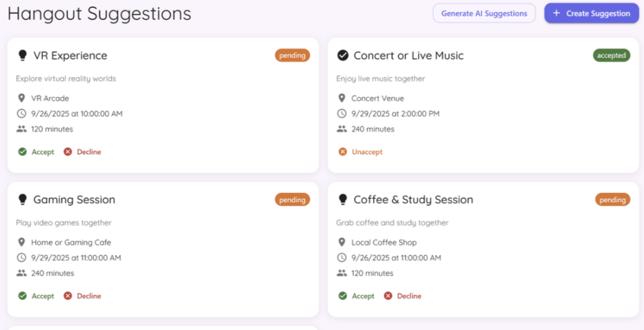Click the accepted badge on the Concert card

pos(611,55)
